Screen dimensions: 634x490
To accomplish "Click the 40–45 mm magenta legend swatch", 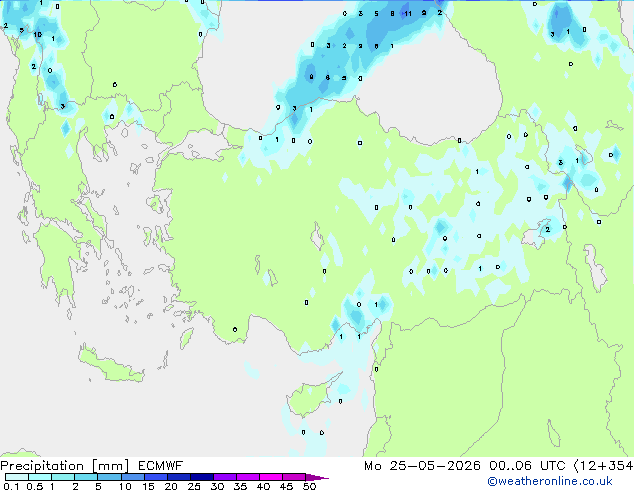I will pyautogui.click(x=271, y=477).
